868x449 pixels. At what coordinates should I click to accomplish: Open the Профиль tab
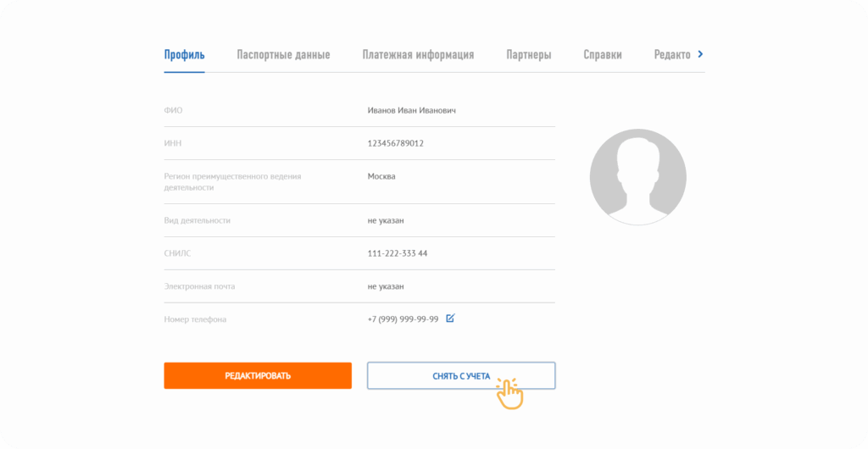coord(184,55)
